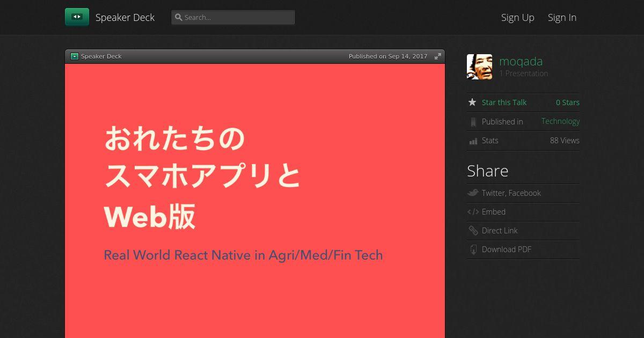The height and width of the screenshot is (338, 644).
Task: Toggle fullscreen with the expand arrows icon
Action: [438, 56]
